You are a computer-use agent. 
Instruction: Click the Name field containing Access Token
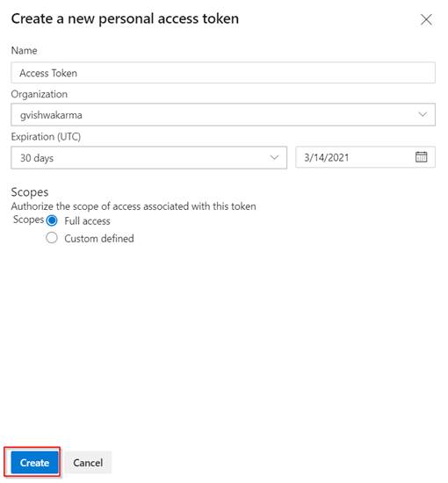(223, 73)
